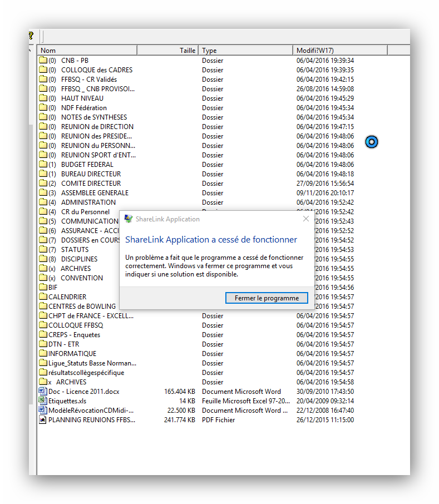Select the CR du Personnel folder name
Viewport: 439px width, 504px height.
click(x=86, y=212)
